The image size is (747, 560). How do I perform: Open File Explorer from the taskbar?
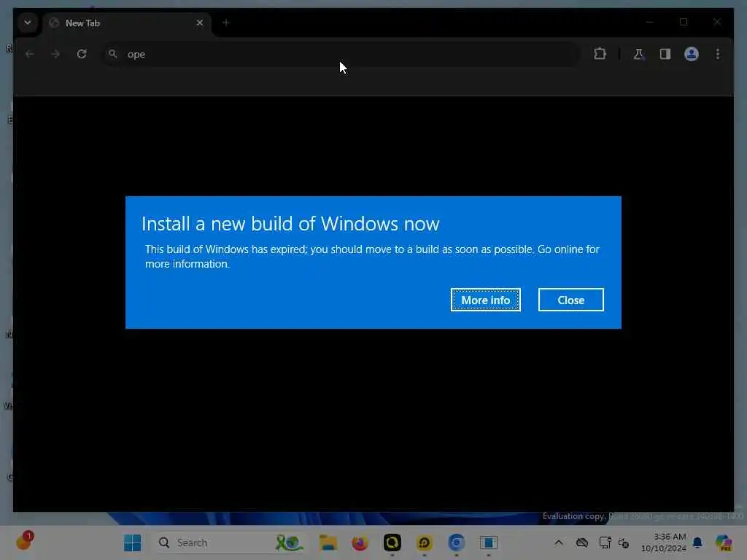click(x=328, y=542)
